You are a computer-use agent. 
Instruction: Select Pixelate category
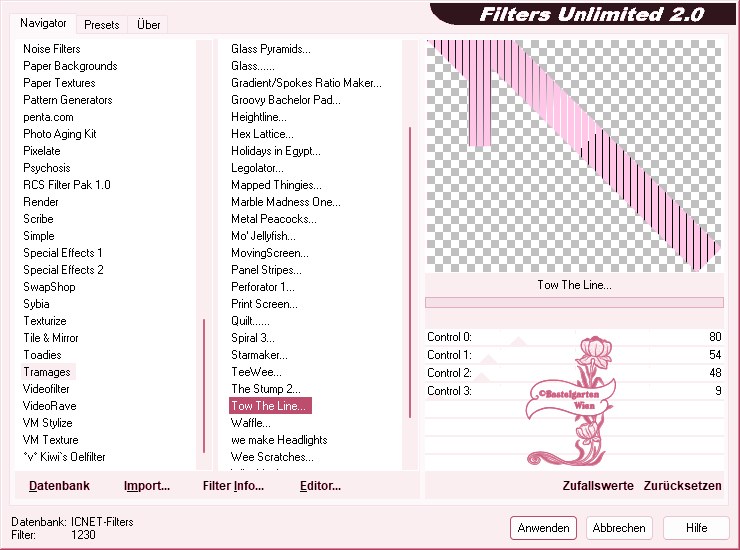pos(42,151)
